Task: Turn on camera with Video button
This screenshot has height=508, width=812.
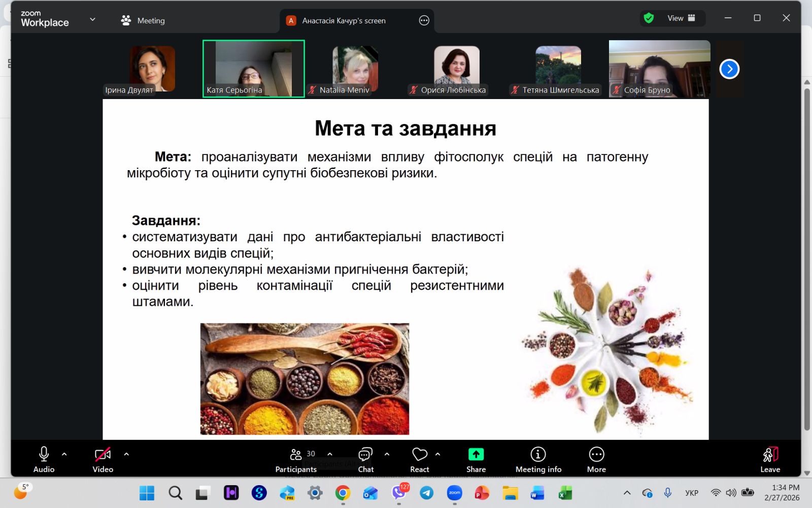Action: 103,460
